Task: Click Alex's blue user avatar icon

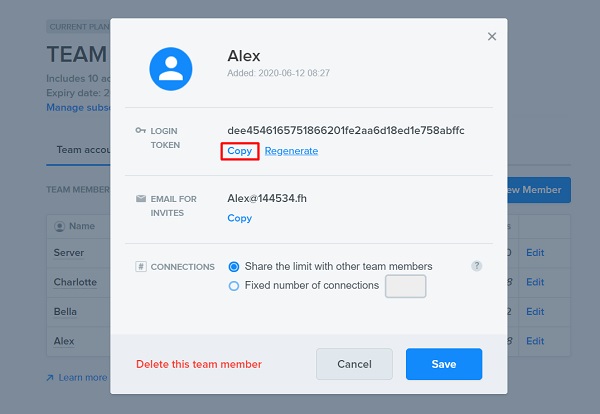Action: [171, 69]
